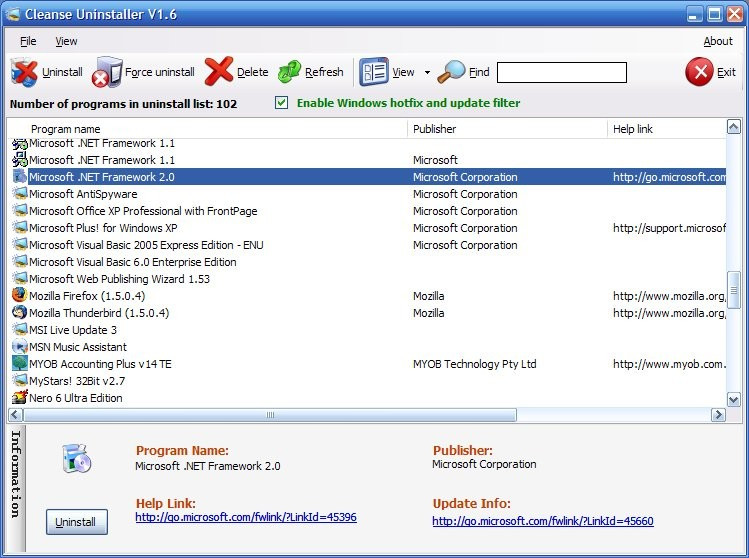
Task: Sort by the Publisher column header
Action: (x=507, y=129)
